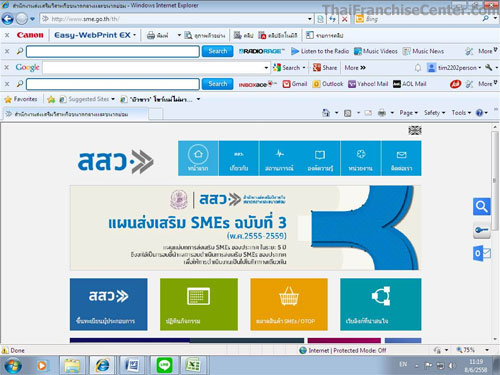
Task: Open the teal network connection tile
Action: coord(381,304)
